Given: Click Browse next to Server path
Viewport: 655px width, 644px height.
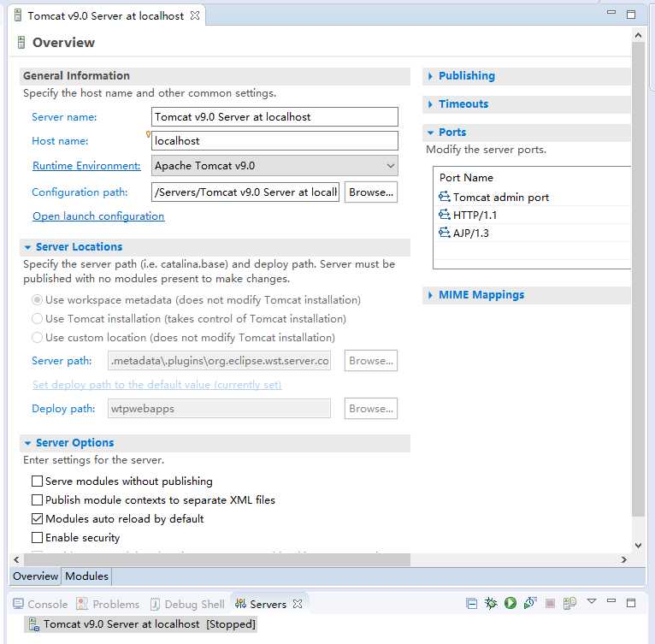Looking at the screenshot, I should pos(371,361).
